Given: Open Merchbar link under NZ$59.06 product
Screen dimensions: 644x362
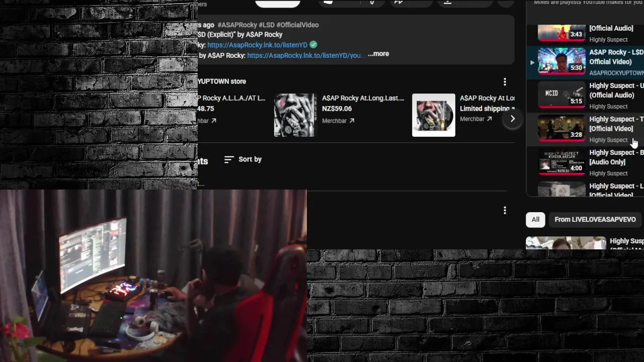Looking at the screenshot, I should tap(338, 121).
